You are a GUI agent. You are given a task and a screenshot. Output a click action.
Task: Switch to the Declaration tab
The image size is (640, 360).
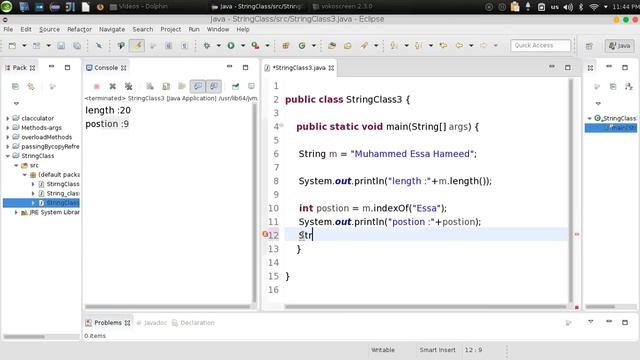pyautogui.click(x=193, y=323)
